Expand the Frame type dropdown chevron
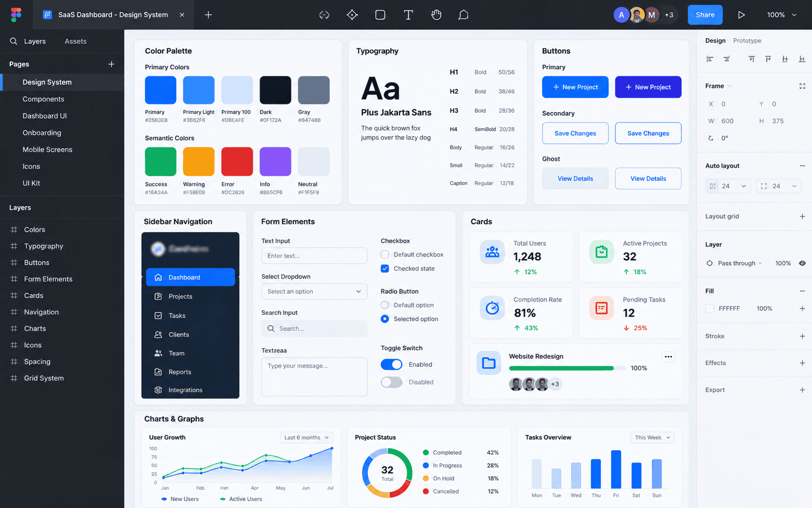The width and height of the screenshot is (812, 508). (x=730, y=86)
